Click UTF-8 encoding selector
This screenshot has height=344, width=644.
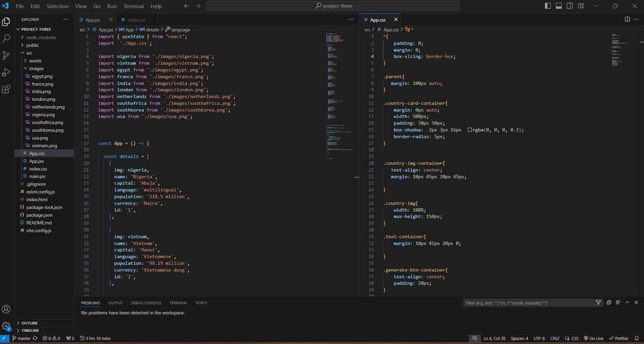(x=539, y=339)
